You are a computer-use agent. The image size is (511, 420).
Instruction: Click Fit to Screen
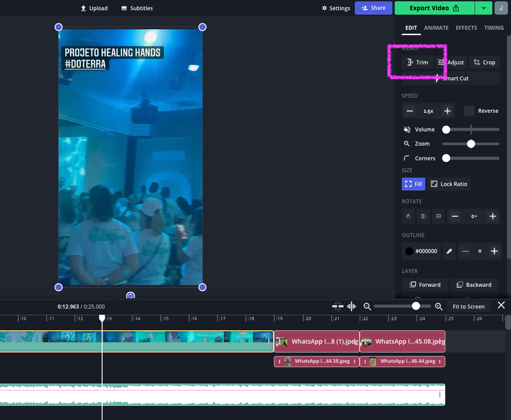coord(468,306)
